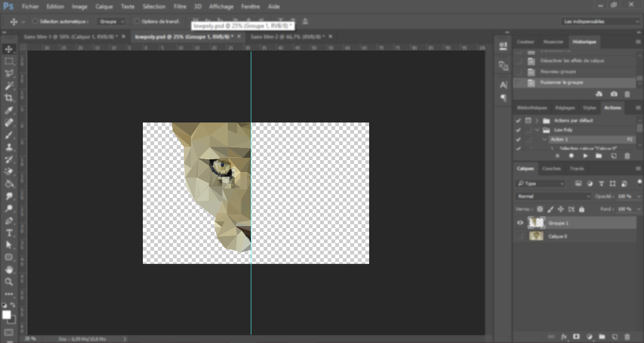Toggle the Low Poly action set checkmark
644x343 pixels.
519,130
